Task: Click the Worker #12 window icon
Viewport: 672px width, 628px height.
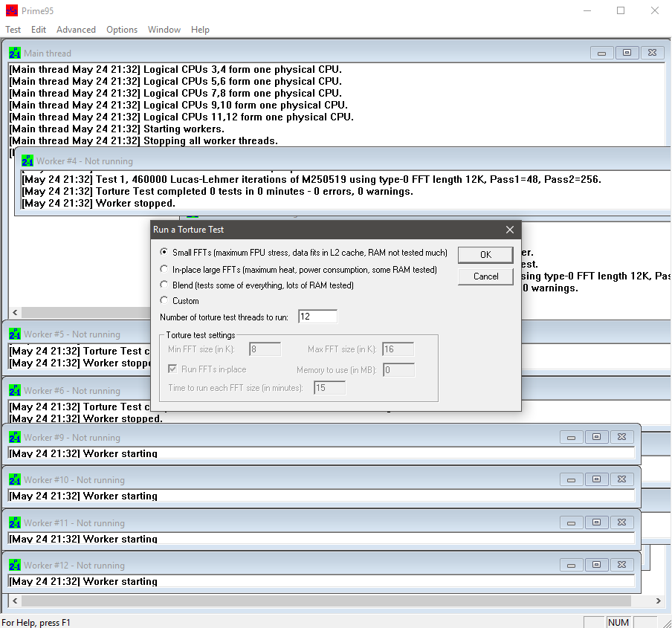Action: point(15,566)
